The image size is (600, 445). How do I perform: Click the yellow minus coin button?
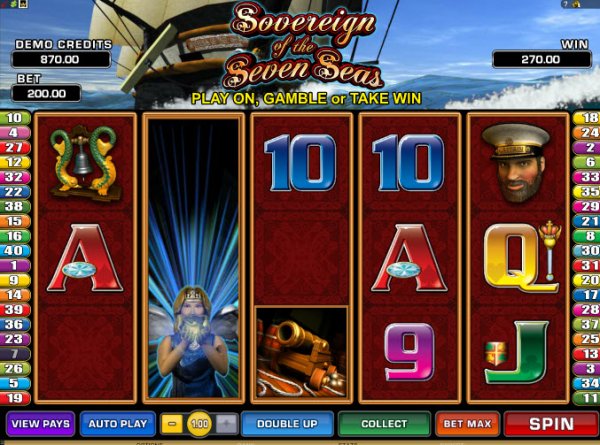pos(172,424)
